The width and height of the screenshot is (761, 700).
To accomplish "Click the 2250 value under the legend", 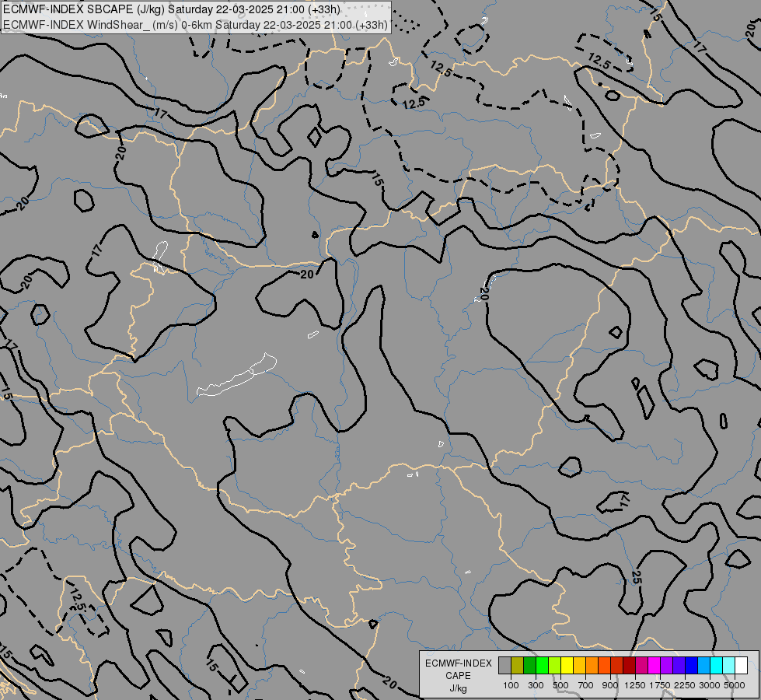I will 685,685.
